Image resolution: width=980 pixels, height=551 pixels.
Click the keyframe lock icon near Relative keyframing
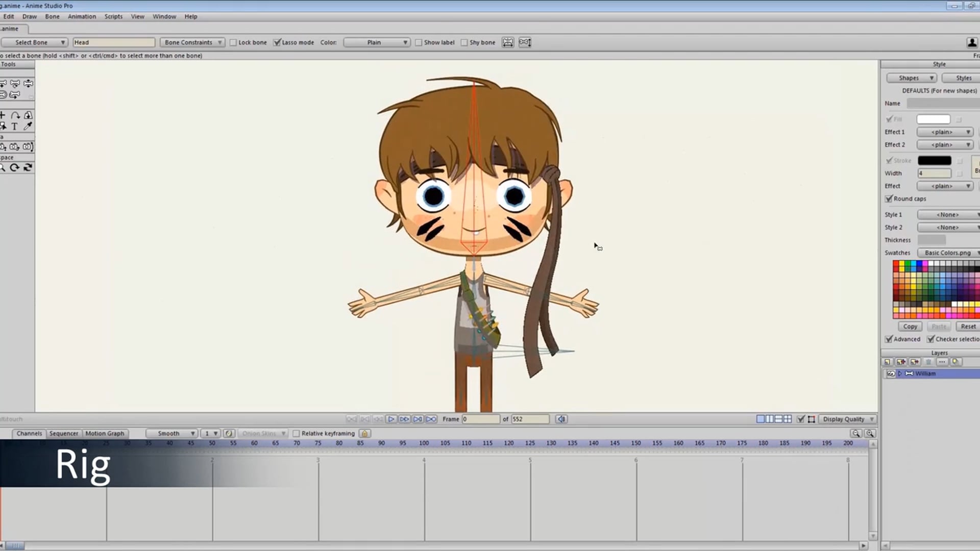364,433
